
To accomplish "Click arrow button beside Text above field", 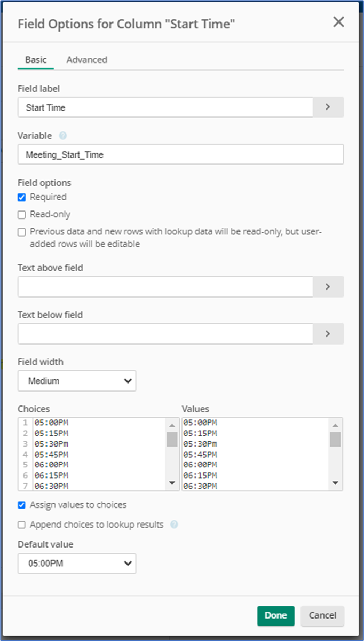I will (328, 286).
